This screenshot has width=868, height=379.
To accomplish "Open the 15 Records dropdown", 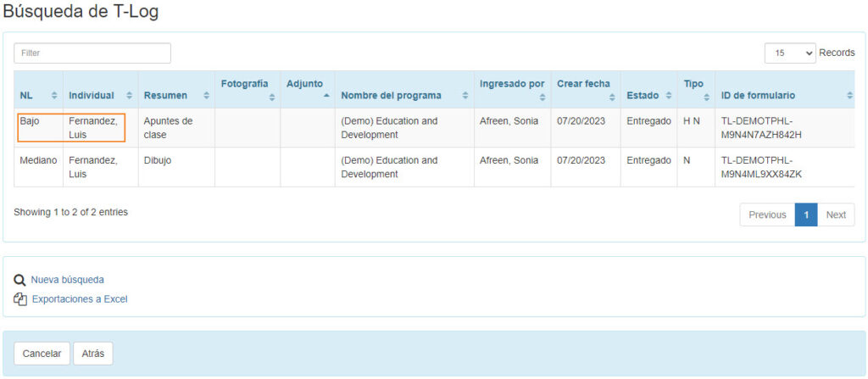I will click(790, 53).
